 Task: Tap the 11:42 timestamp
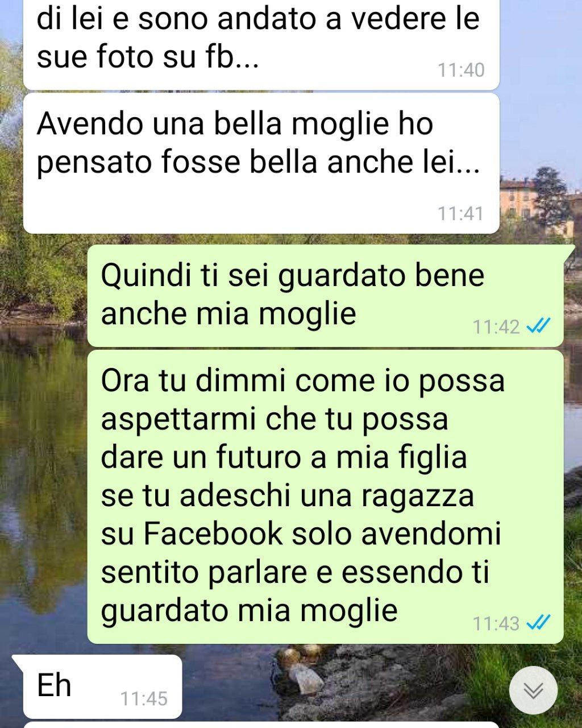tap(496, 327)
